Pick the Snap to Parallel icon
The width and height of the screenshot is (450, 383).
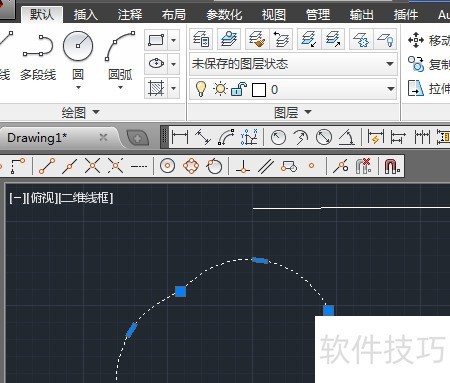(x=266, y=166)
